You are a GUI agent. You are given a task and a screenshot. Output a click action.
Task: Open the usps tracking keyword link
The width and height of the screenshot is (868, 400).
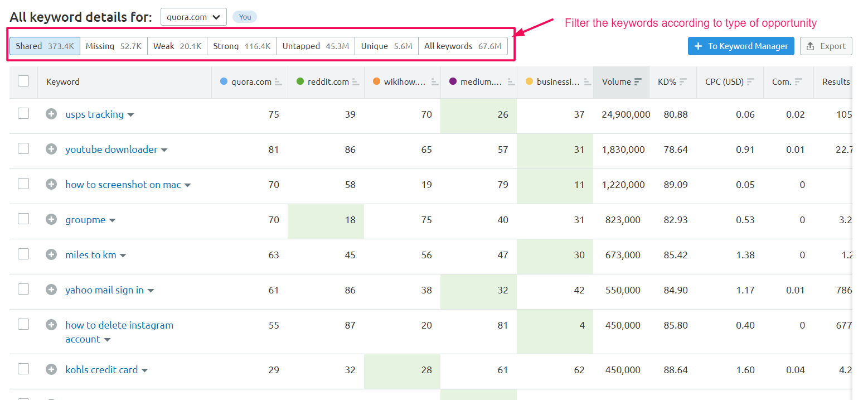(x=95, y=114)
